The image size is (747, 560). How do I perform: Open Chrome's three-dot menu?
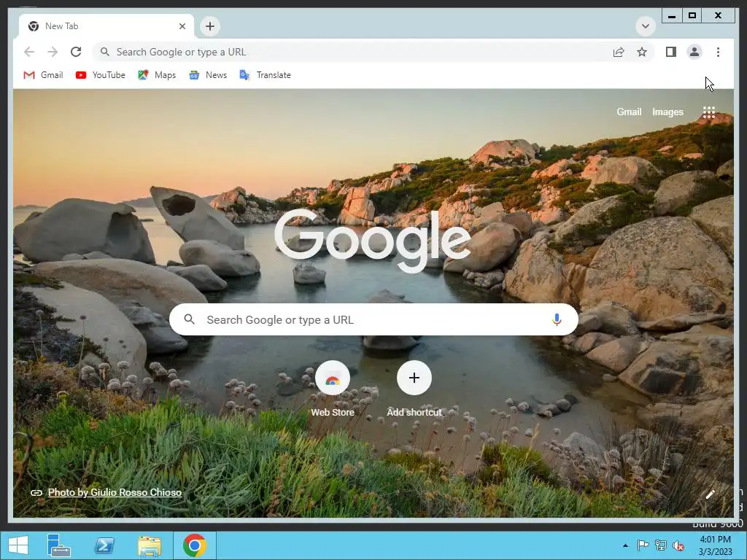[x=718, y=52]
